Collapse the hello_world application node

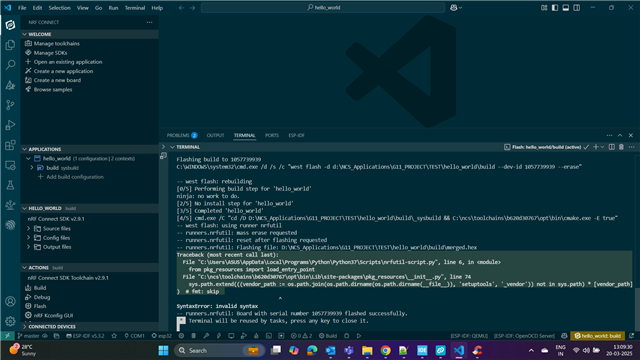(28, 158)
